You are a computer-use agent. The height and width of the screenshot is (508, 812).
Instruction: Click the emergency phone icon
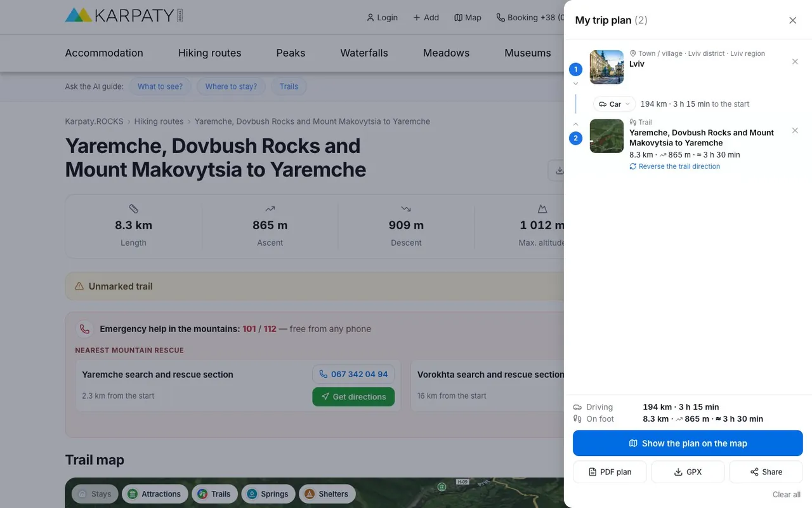click(84, 329)
